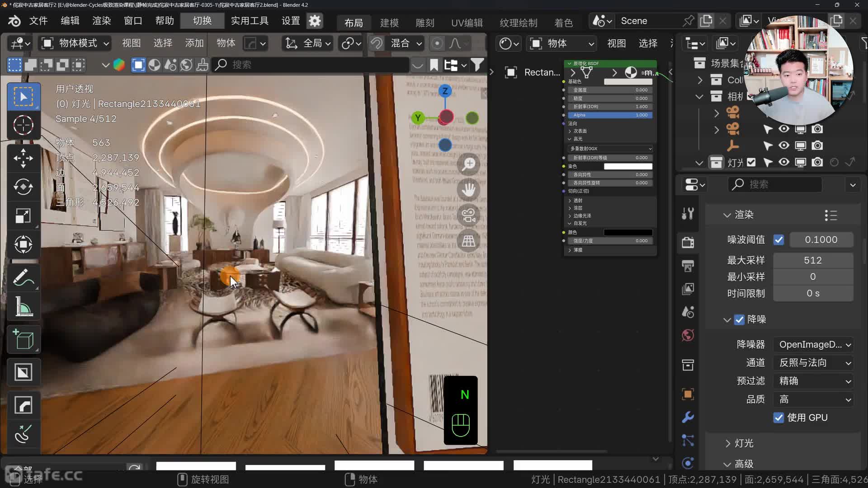This screenshot has height=488, width=868.
Task: Open the World Properties tab (red globe icon)
Action: click(x=687, y=335)
